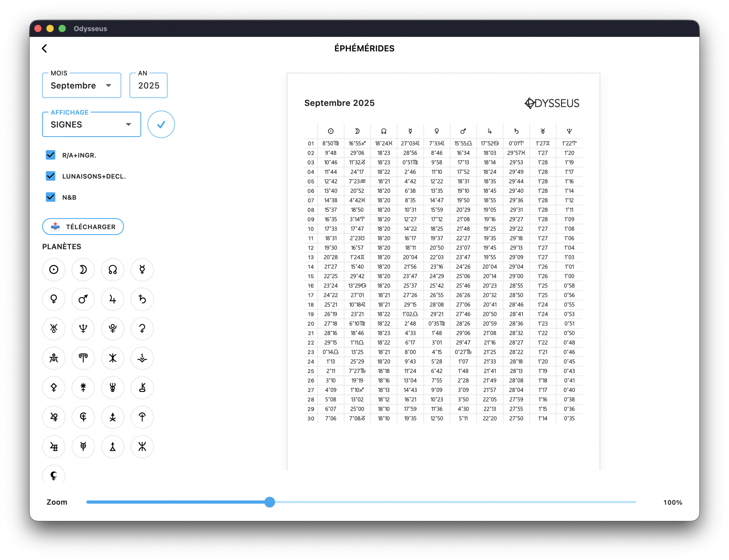Select the Saturn planet icon
The width and height of the screenshot is (729, 560).
(142, 299)
